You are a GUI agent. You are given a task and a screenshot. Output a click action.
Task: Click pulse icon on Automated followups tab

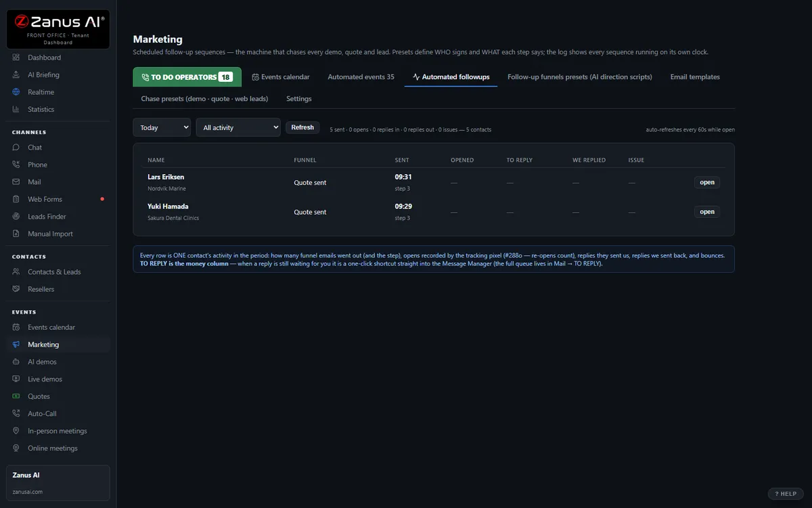click(416, 77)
